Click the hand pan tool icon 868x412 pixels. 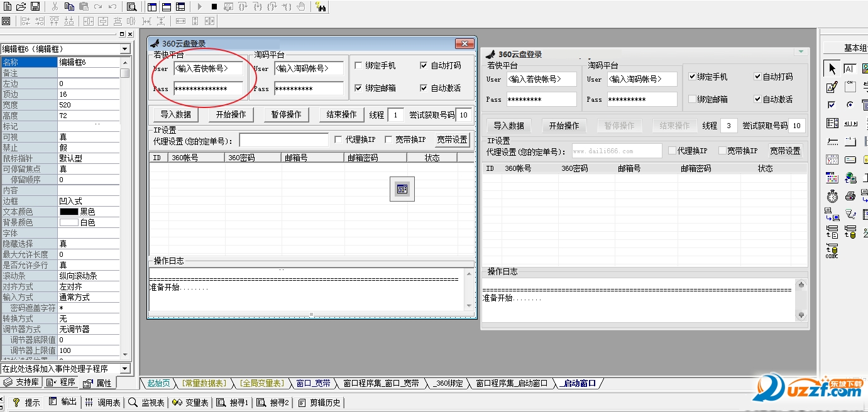pyautogui.click(x=301, y=6)
